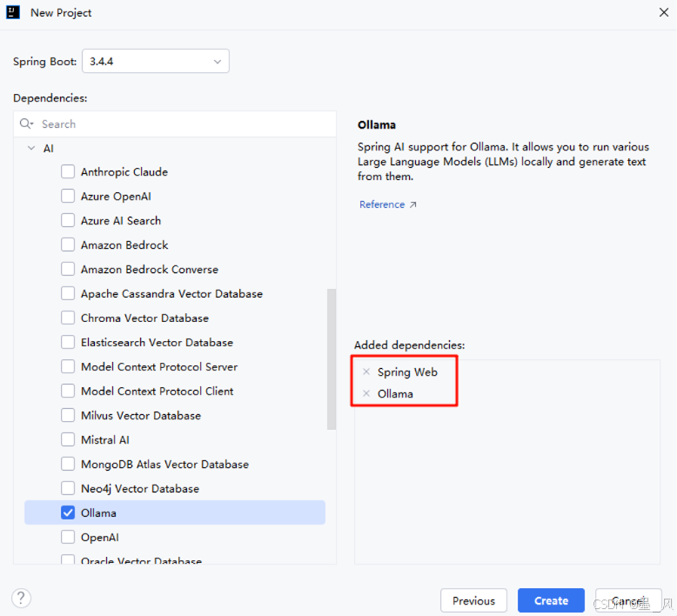Enable the Azure OpenAI dependency
This screenshot has width=677, height=616.
[68, 196]
